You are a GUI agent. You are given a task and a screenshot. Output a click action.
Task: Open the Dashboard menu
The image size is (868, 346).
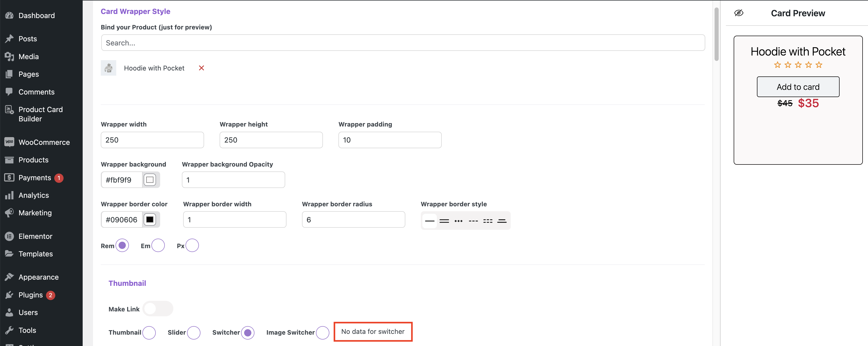point(36,15)
